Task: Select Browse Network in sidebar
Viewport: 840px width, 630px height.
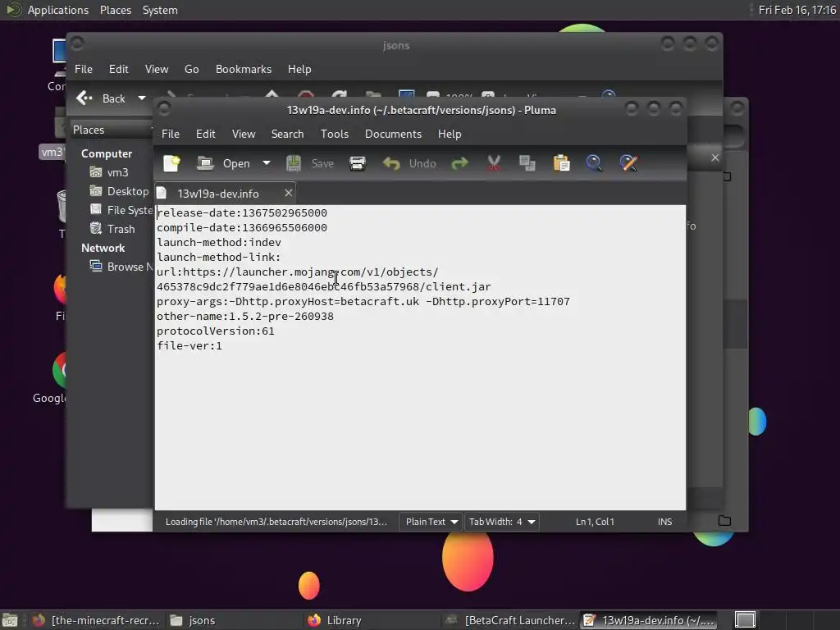Action: 121,267
